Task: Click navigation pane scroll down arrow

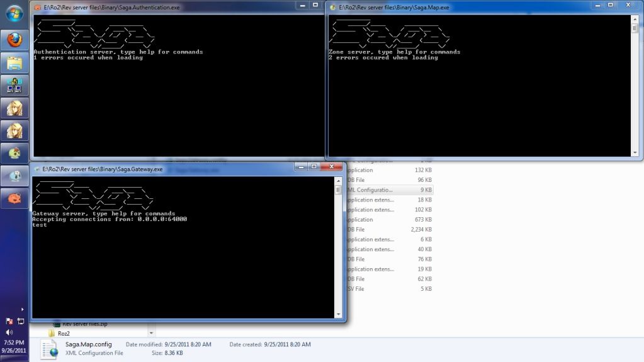Action: pos(151,332)
